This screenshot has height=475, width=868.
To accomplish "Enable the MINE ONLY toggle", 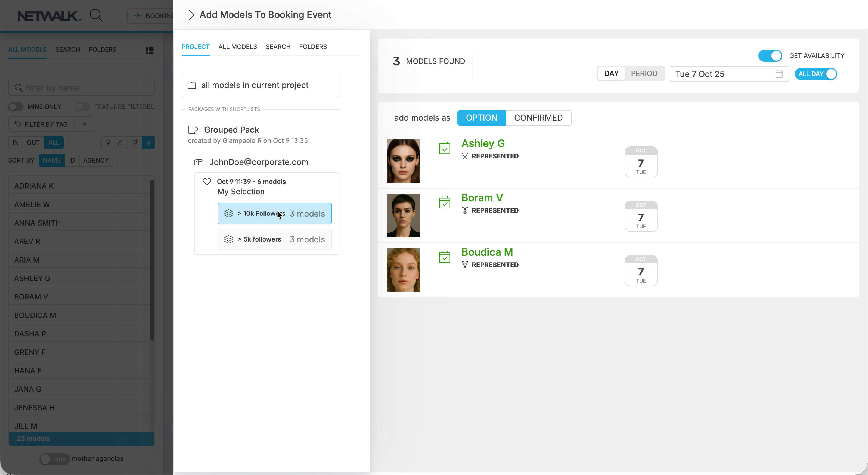I will [15, 107].
